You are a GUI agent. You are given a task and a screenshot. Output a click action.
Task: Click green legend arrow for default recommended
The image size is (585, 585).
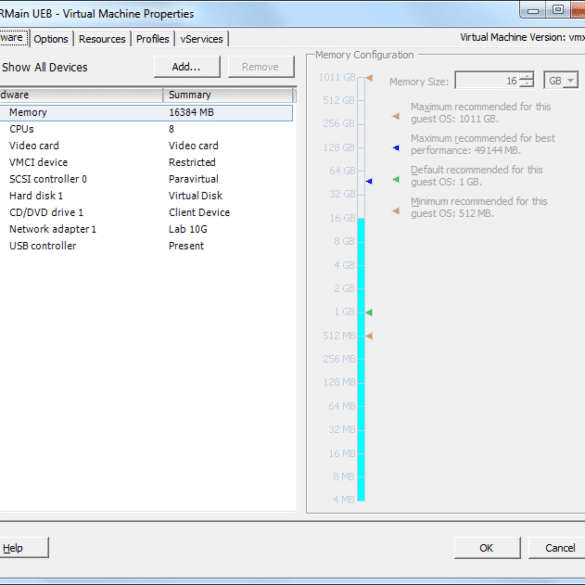(x=396, y=179)
